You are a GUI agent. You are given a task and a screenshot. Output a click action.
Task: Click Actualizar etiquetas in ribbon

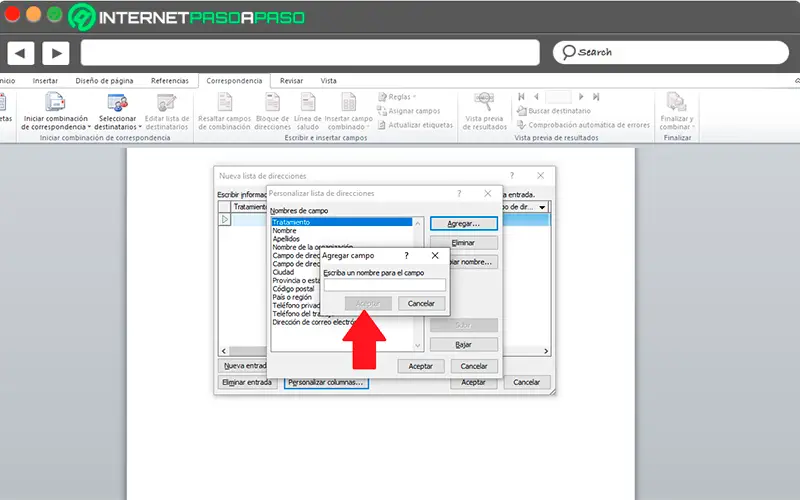point(415,125)
